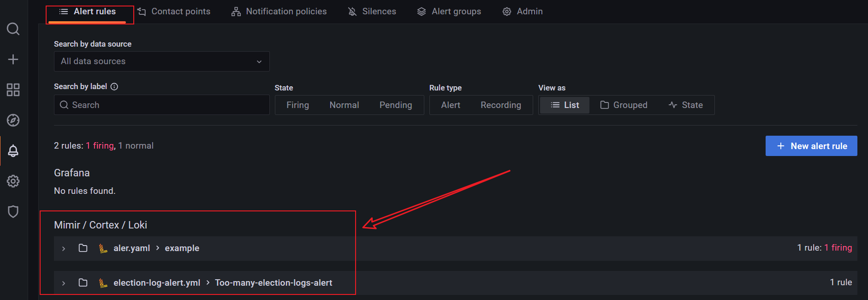Screen dimensions: 868x300
Task: Expand the election-log-alert.yml rule group
Action: point(64,283)
